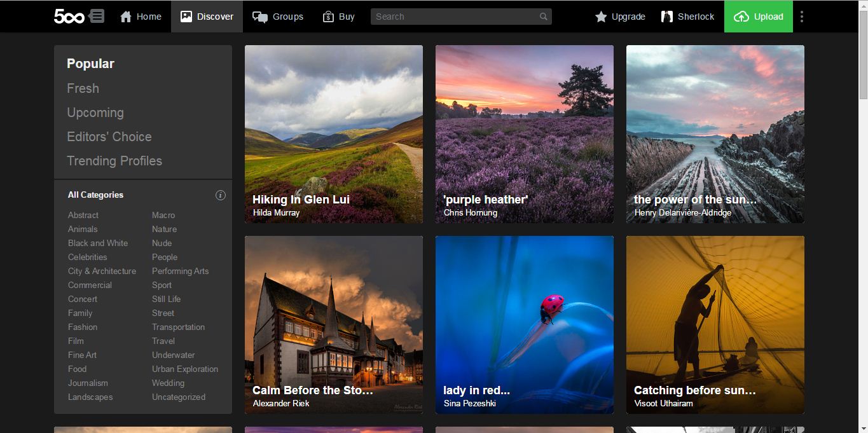Open the Editors' Choice section

[109, 137]
